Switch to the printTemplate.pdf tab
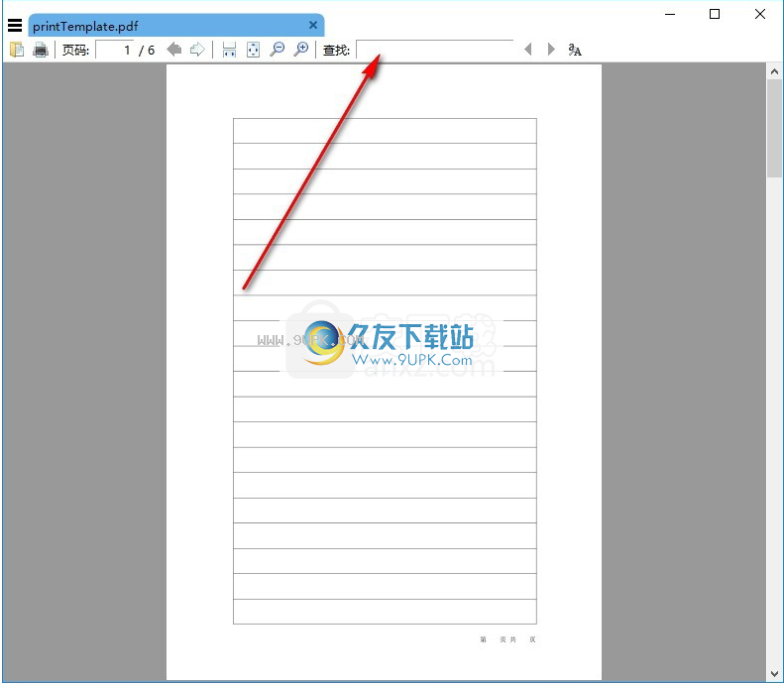 tap(176, 26)
